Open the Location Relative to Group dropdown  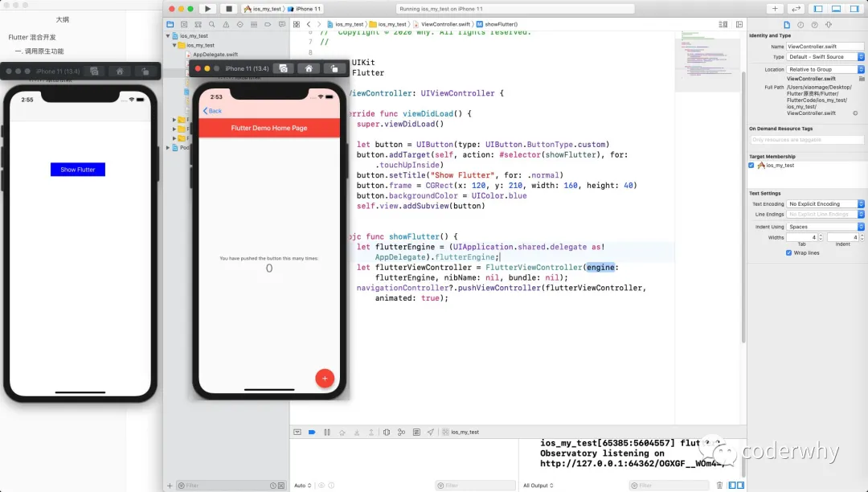[x=825, y=70]
